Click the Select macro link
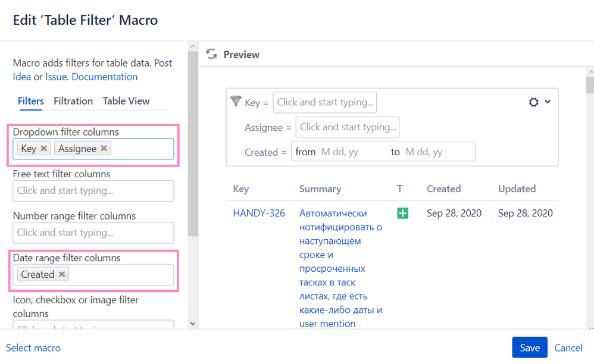594x364 pixels. (x=33, y=347)
